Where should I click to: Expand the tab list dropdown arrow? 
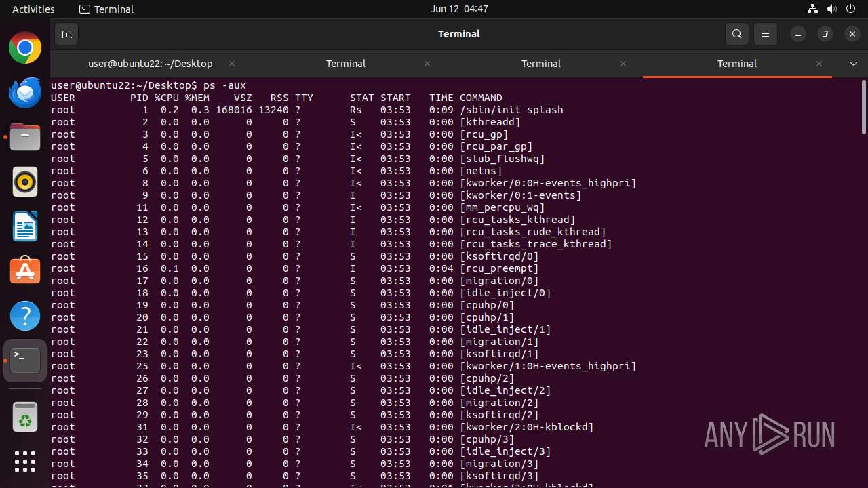tap(853, 64)
